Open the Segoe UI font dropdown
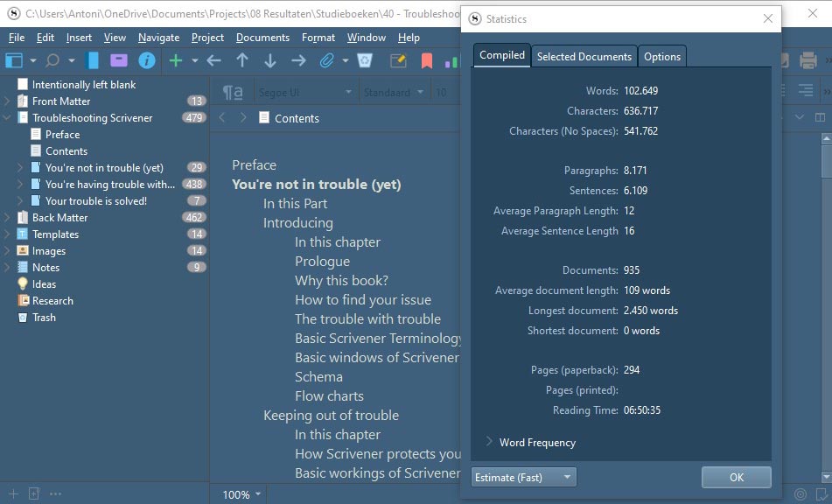832x504 pixels. coord(305,92)
